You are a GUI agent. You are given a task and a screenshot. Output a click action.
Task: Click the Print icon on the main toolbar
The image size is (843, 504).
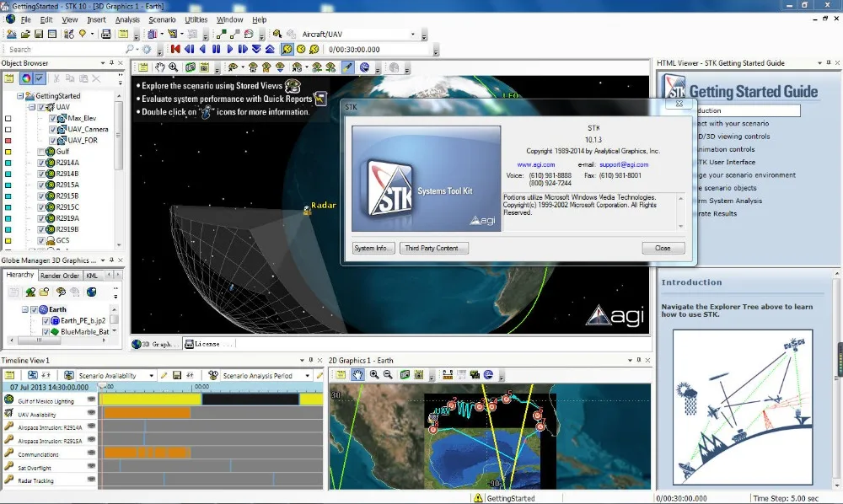(105, 34)
